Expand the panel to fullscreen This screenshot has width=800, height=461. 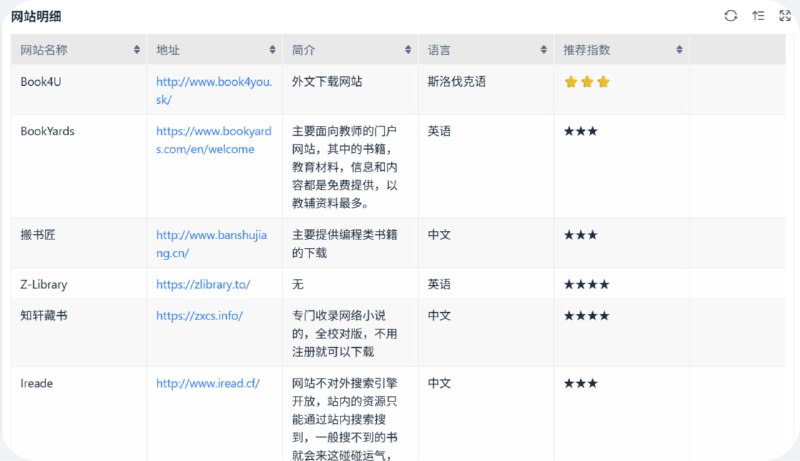785,16
